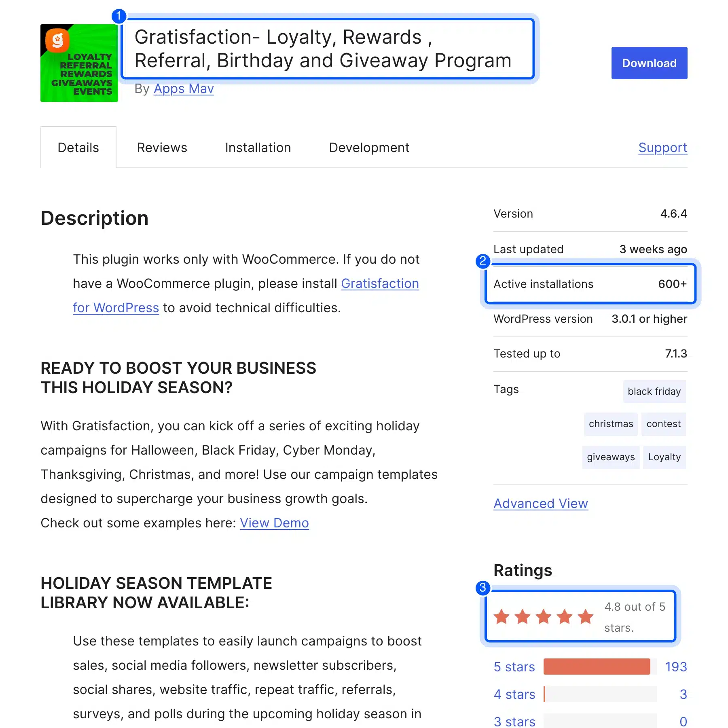The width and height of the screenshot is (728, 728).
Task: Click the plugin title heading text
Action: click(323, 49)
